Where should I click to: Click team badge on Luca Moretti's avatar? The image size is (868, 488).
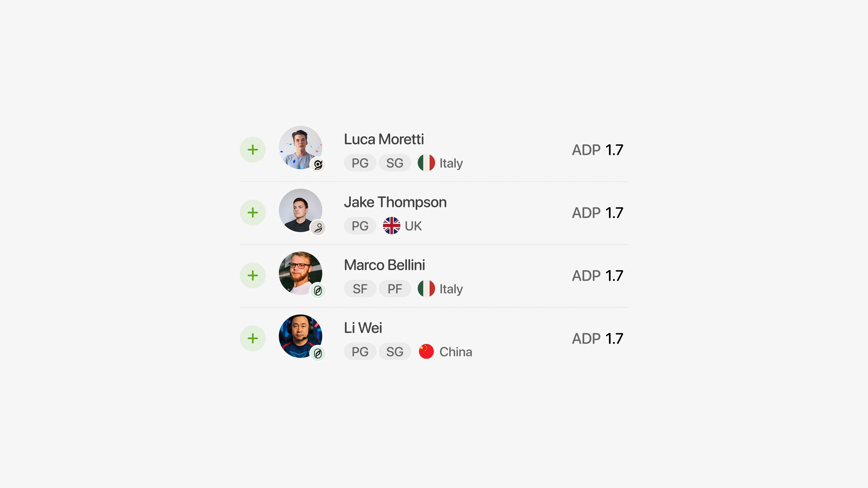click(x=318, y=165)
